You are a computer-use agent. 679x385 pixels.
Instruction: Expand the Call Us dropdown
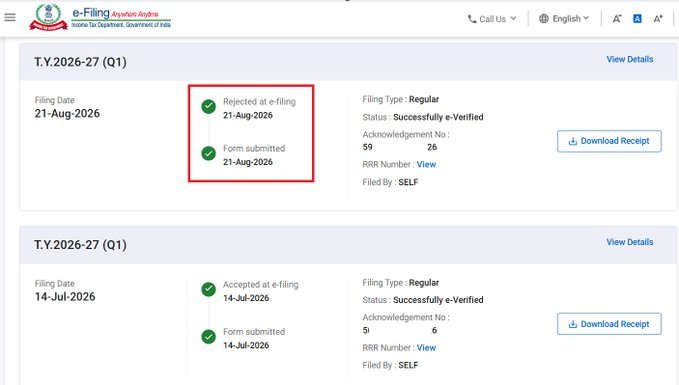point(492,19)
